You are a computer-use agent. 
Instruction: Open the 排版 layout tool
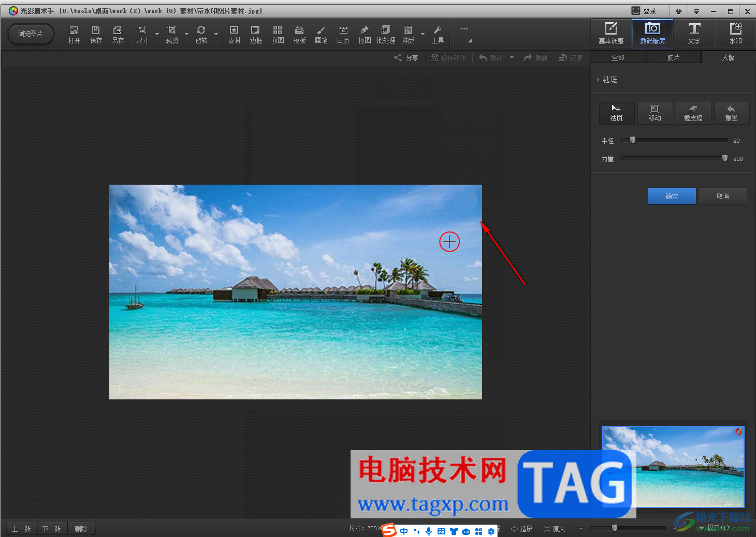point(408,35)
